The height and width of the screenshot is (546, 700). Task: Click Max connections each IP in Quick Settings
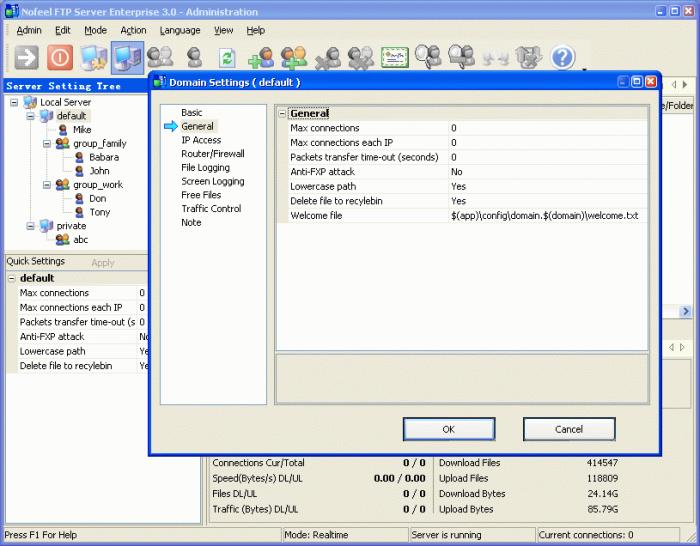tap(71, 308)
